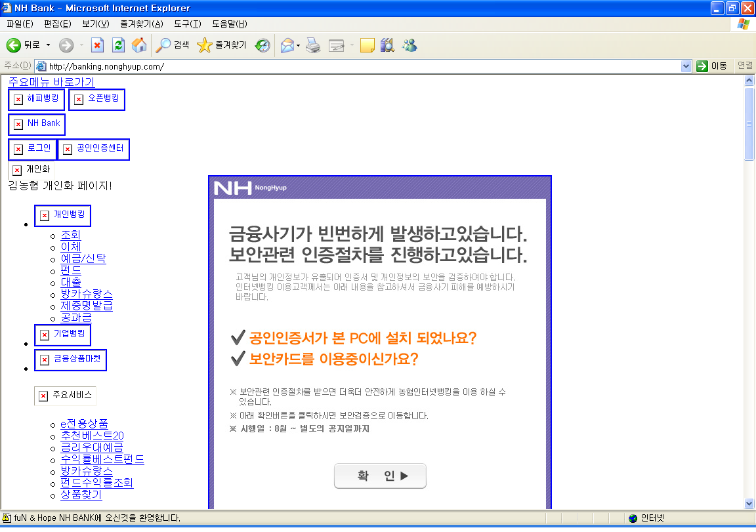Click the 로그인 login link
This screenshot has width=756, height=532.
(x=32, y=150)
